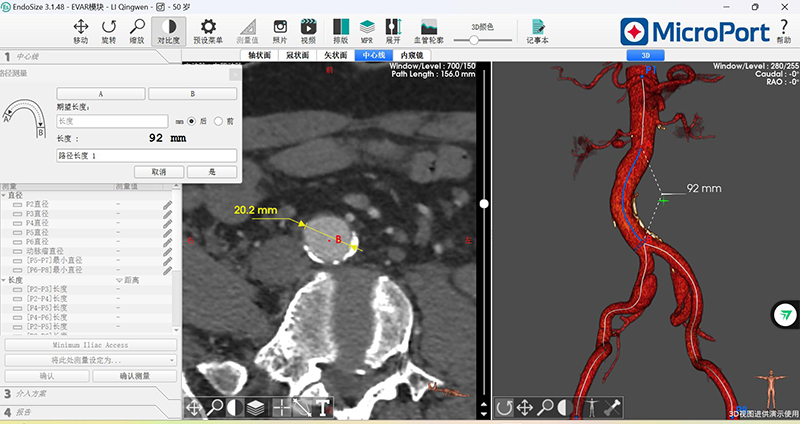Click the 确认测量 button
Viewport: 800px width, 424px height.
click(x=135, y=376)
